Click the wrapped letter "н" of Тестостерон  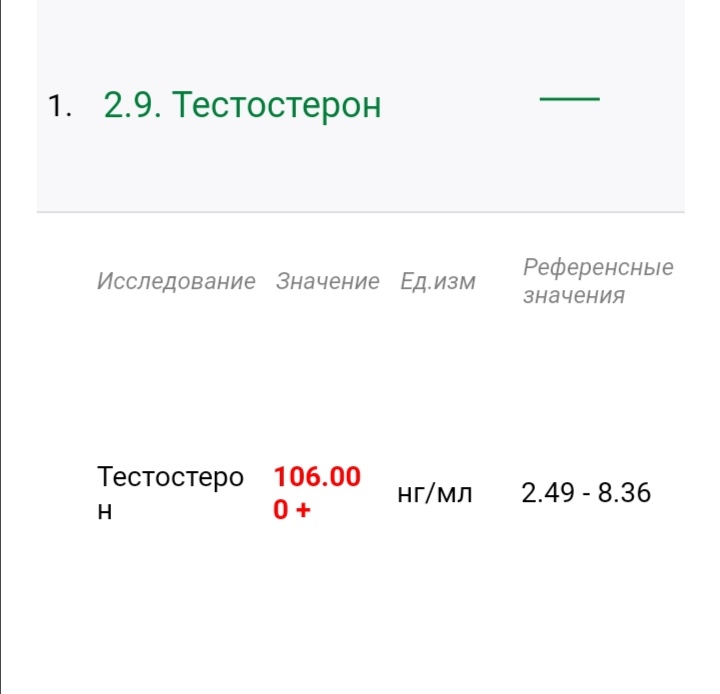coord(105,510)
